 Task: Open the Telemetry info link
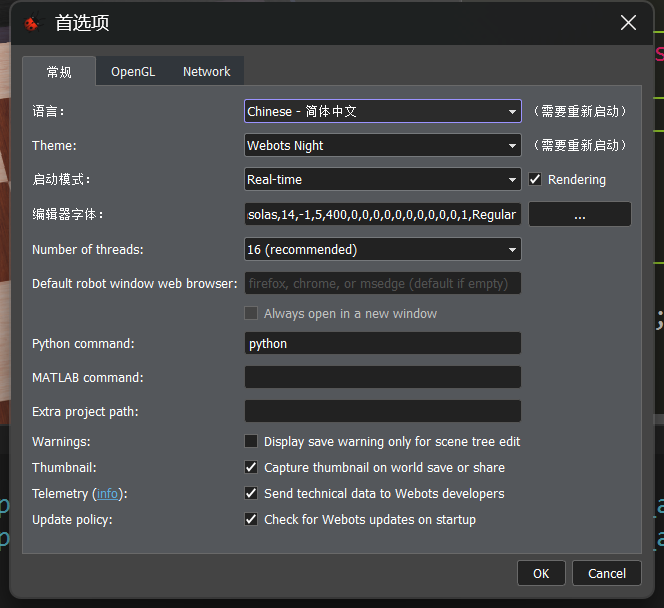107,494
